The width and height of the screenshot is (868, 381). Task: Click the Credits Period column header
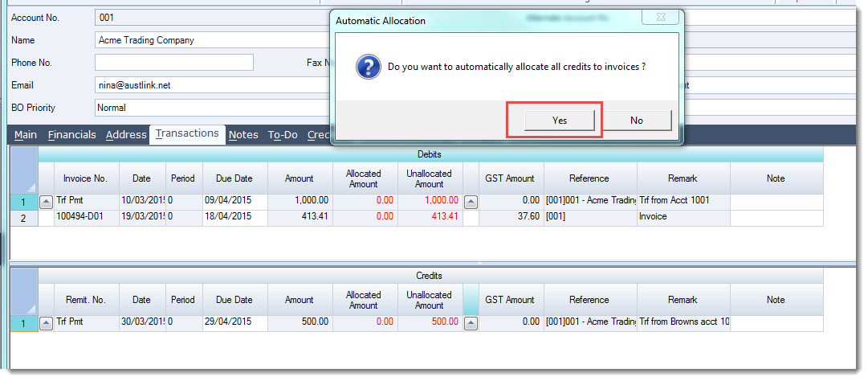click(x=184, y=300)
